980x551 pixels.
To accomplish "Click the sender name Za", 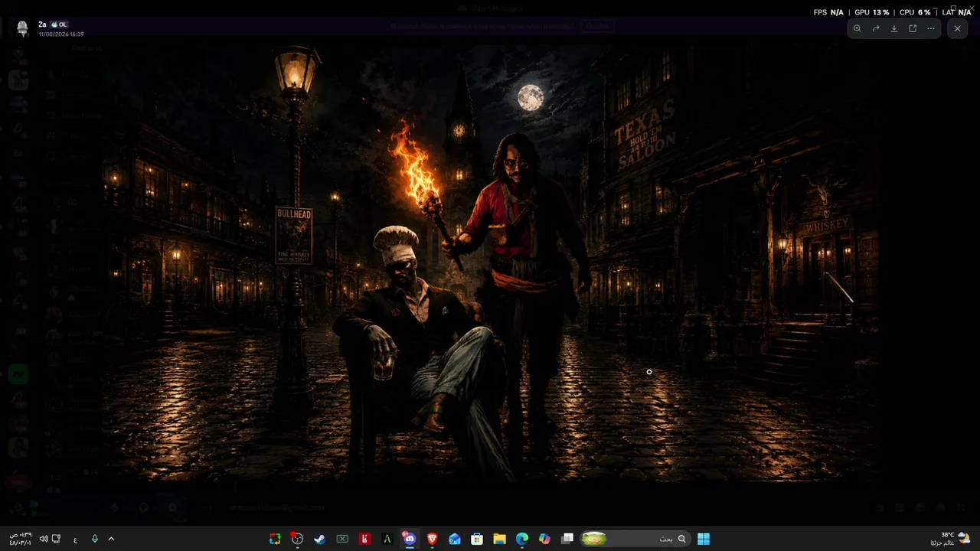I will (x=42, y=24).
